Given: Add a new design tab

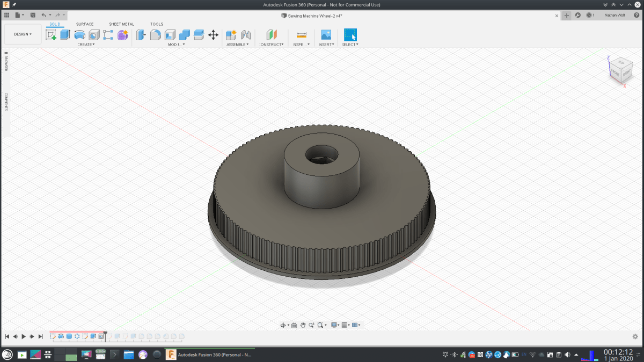Looking at the screenshot, I should 566,16.
